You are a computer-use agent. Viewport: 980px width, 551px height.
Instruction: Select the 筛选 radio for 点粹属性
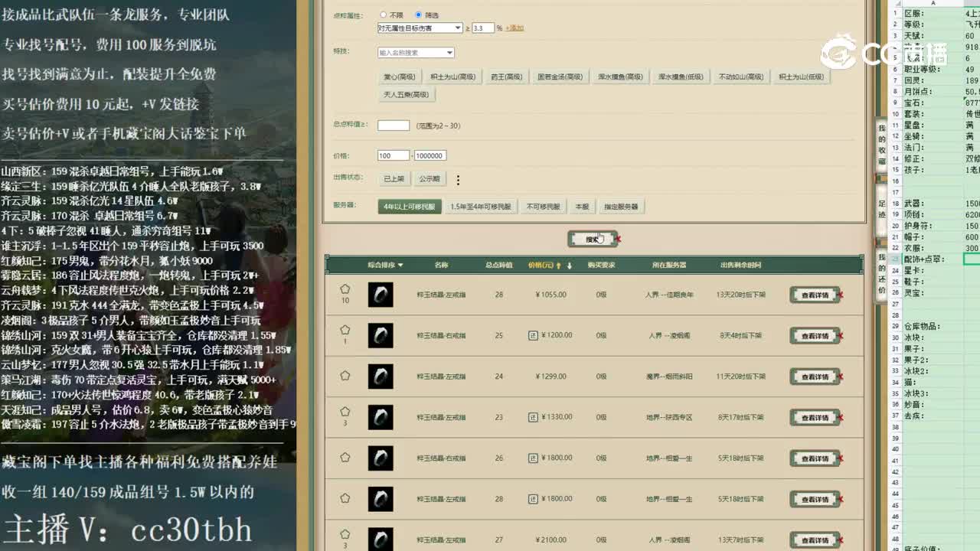[418, 15]
